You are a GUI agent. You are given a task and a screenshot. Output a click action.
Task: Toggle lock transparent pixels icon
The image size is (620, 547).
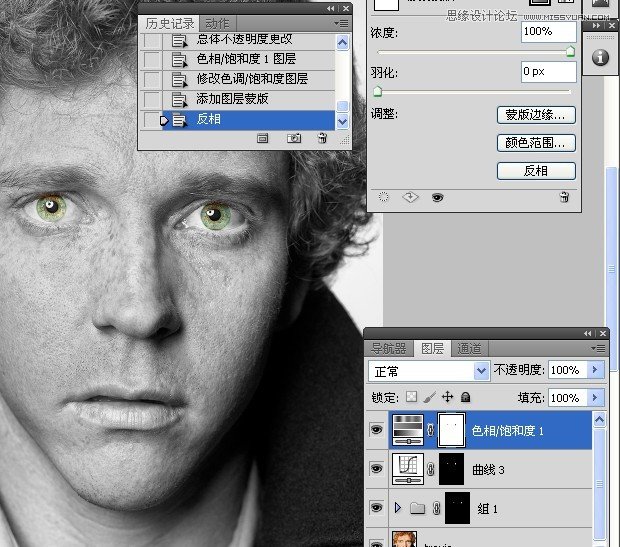coord(412,397)
